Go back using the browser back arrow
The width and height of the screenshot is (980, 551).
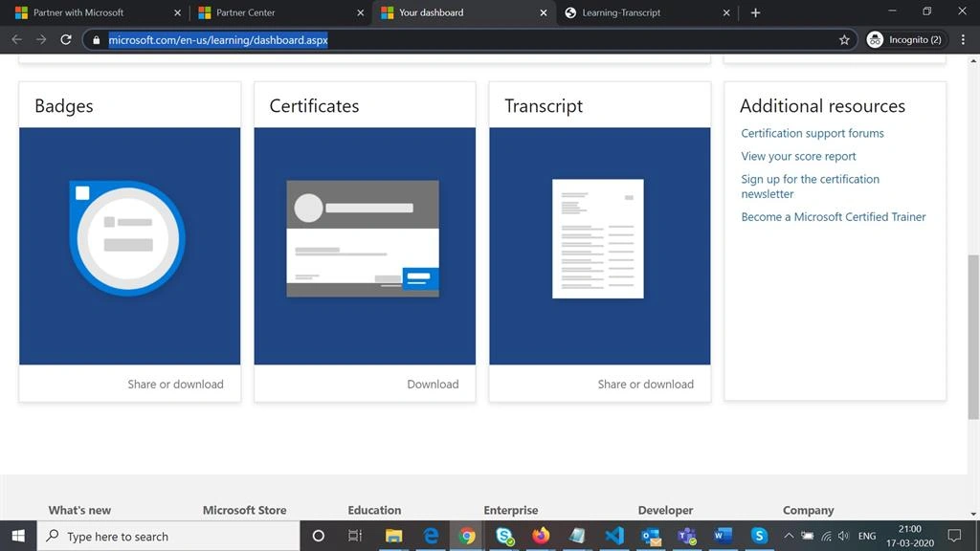point(17,40)
